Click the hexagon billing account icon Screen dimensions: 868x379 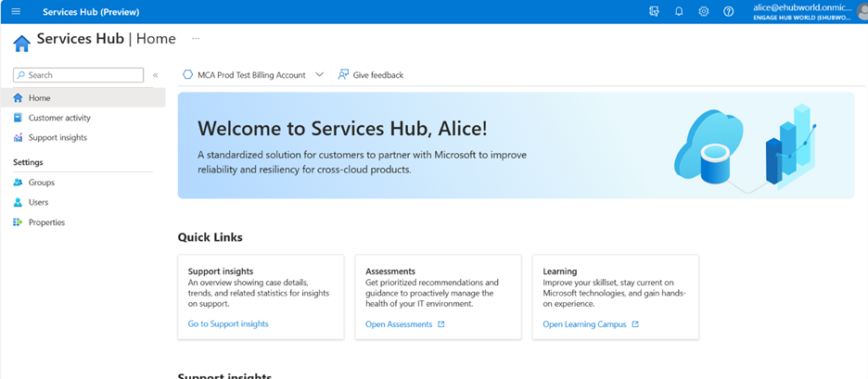point(187,75)
